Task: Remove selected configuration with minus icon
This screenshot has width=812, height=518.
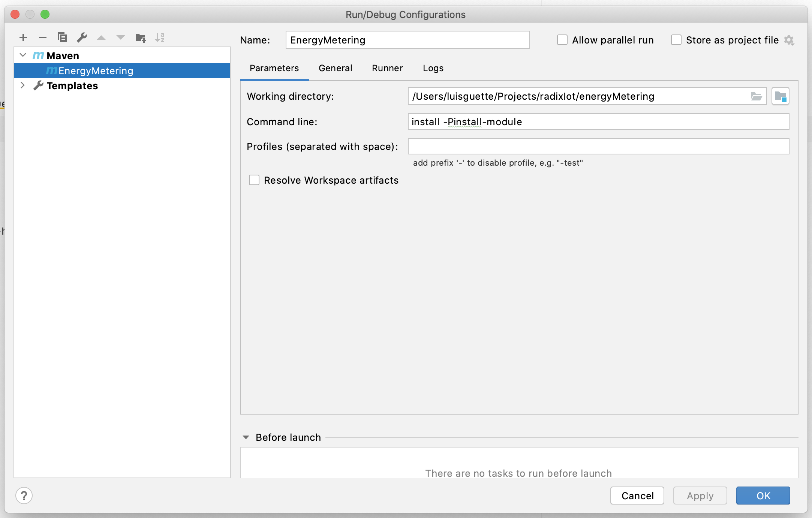Action: 43,37
